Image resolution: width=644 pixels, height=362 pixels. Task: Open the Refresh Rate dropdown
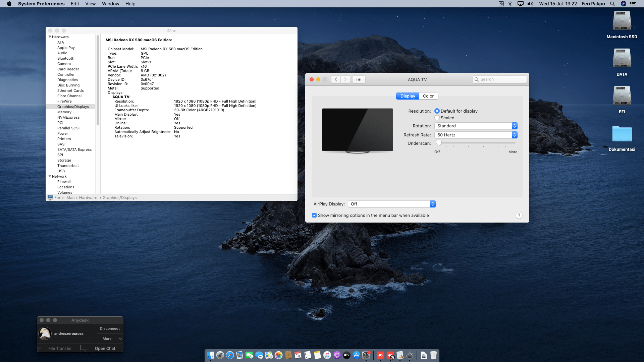point(476,135)
